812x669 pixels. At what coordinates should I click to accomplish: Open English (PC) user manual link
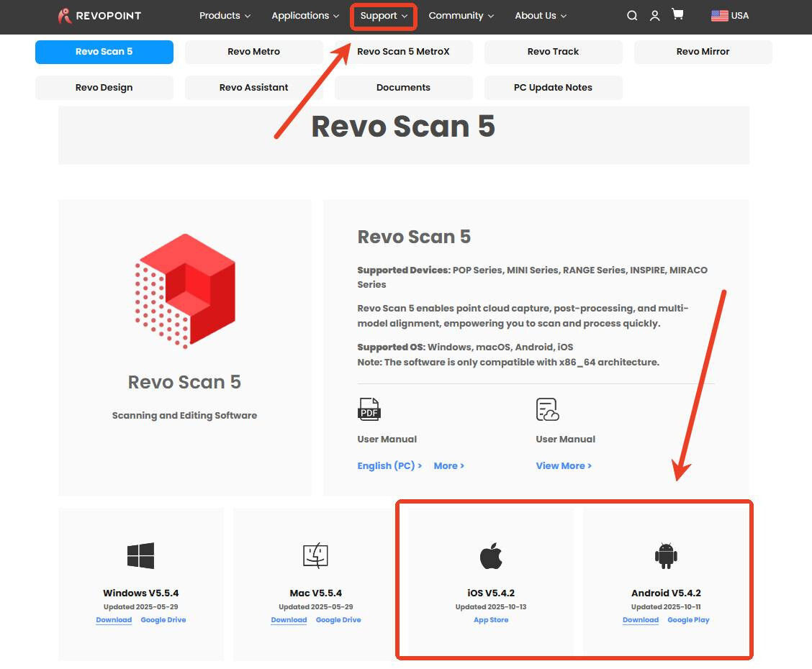point(389,465)
